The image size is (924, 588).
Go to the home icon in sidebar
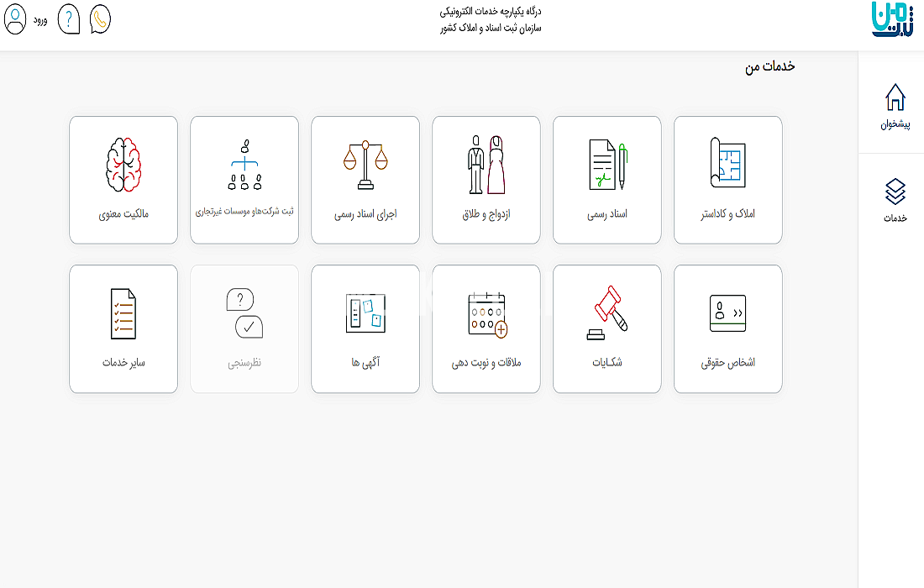[895, 97]
